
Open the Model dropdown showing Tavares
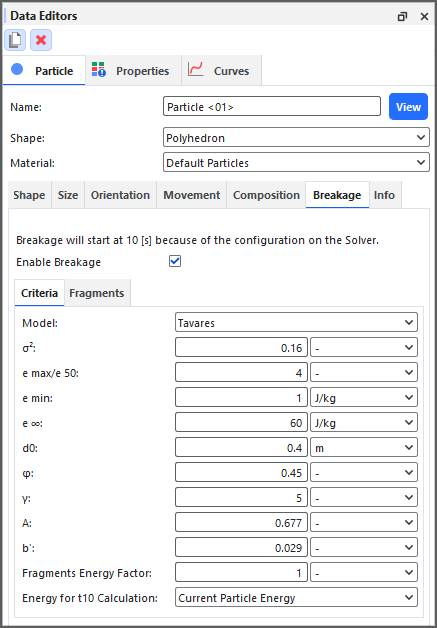tap(296, 323)
